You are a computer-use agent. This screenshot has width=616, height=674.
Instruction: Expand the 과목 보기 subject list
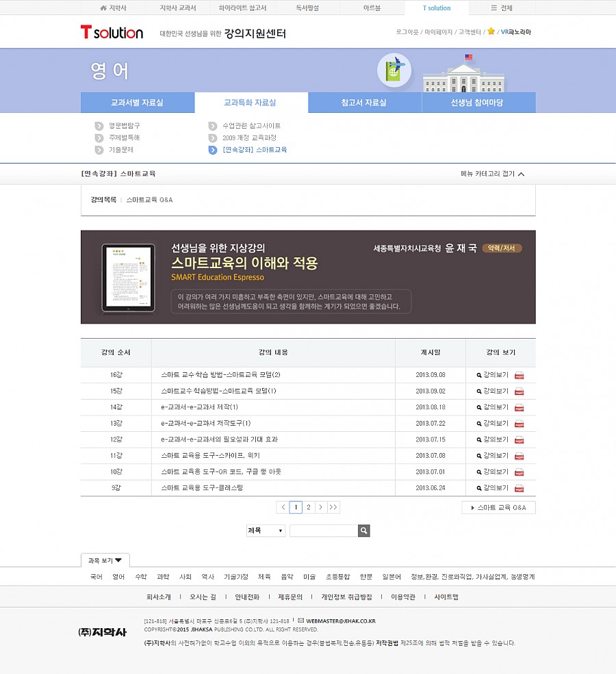[x=105, y=560]
